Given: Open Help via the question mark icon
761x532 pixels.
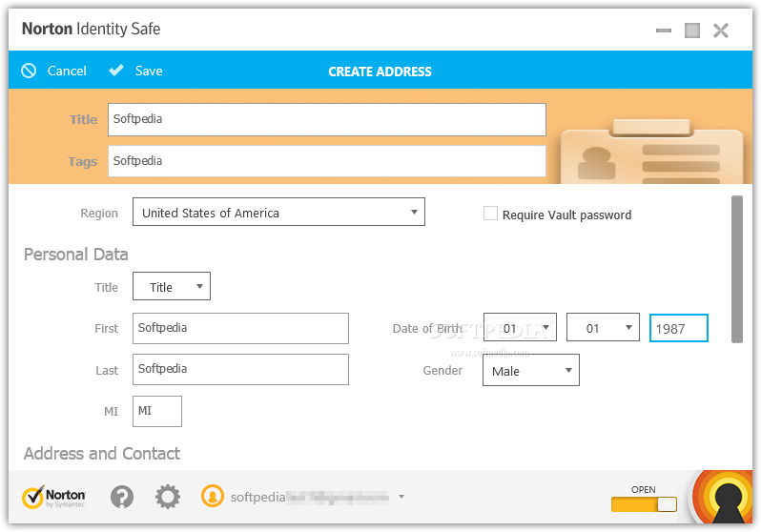Looking at the screenshot, I should (x=122, y=497).
